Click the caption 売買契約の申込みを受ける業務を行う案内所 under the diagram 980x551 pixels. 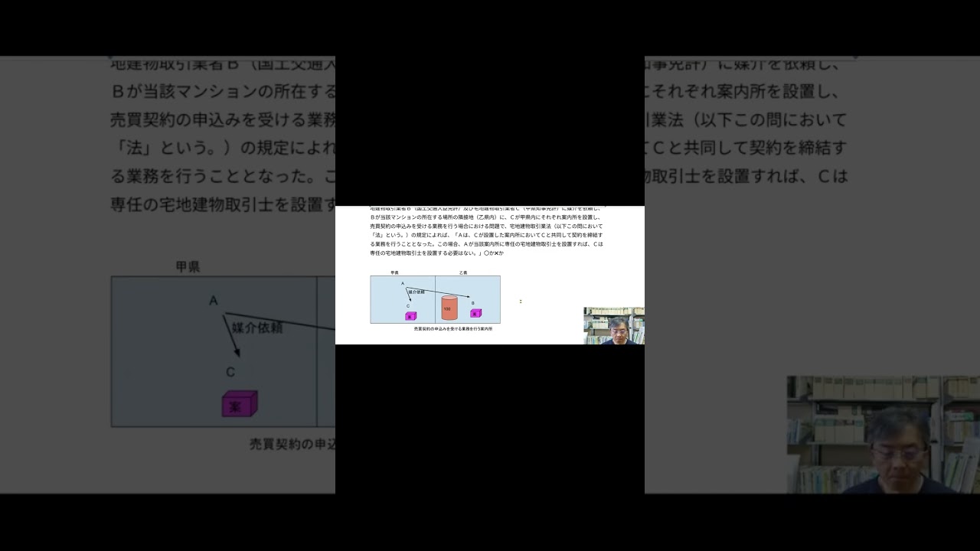(452, 328)
